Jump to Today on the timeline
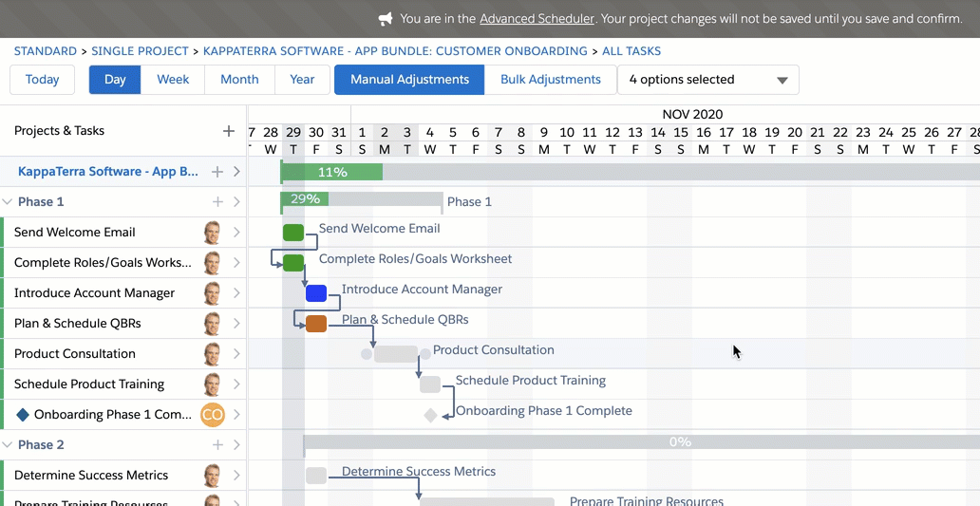 pos(43,80)
